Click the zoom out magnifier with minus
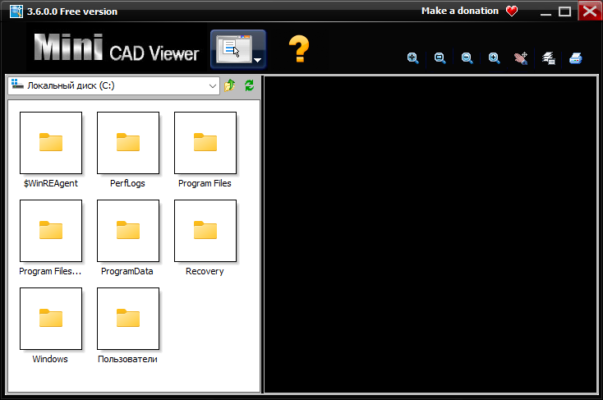This screenshot has height=400, width=603. coord(467,58)
